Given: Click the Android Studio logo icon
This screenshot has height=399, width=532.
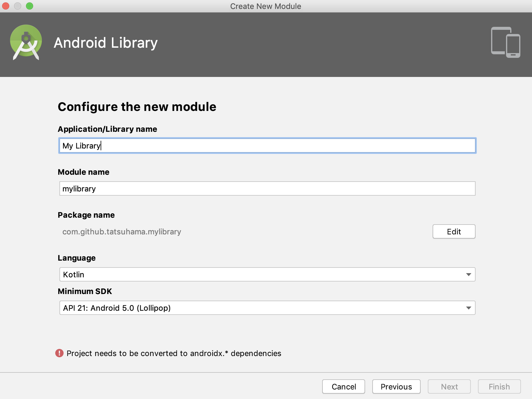Looking at the screenshot, I should click(26, 43).
